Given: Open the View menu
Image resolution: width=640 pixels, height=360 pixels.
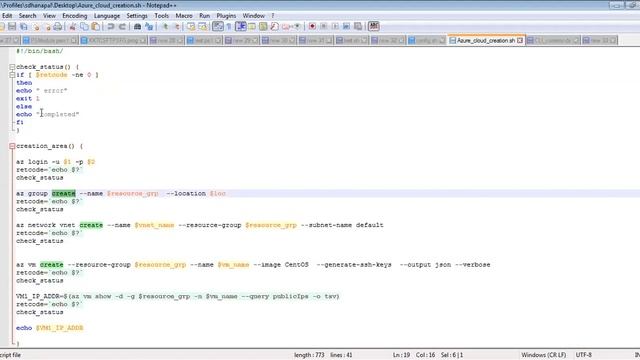Looking at the screenshot, I should coord(49,16).
